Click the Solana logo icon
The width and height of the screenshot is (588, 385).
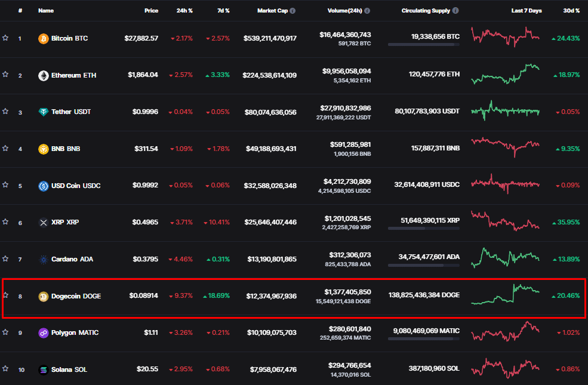click(44, 370)
